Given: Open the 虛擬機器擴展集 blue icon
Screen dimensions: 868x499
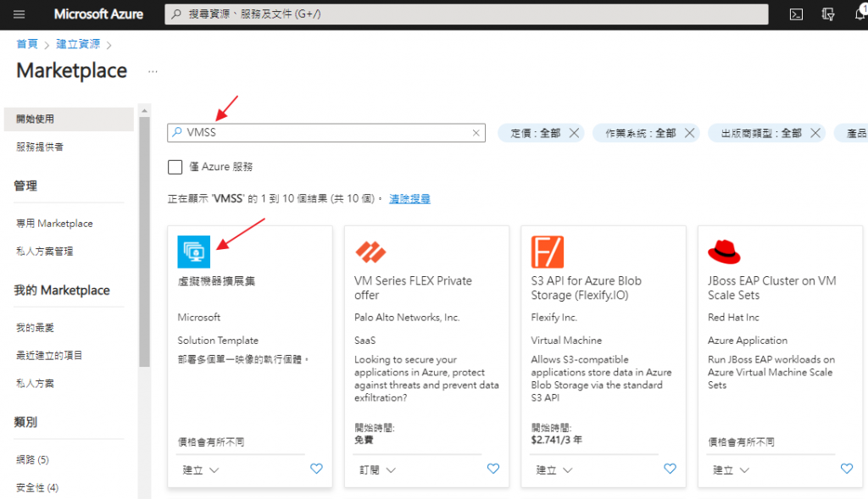Looking at the screenshot, I should [194, 252].
